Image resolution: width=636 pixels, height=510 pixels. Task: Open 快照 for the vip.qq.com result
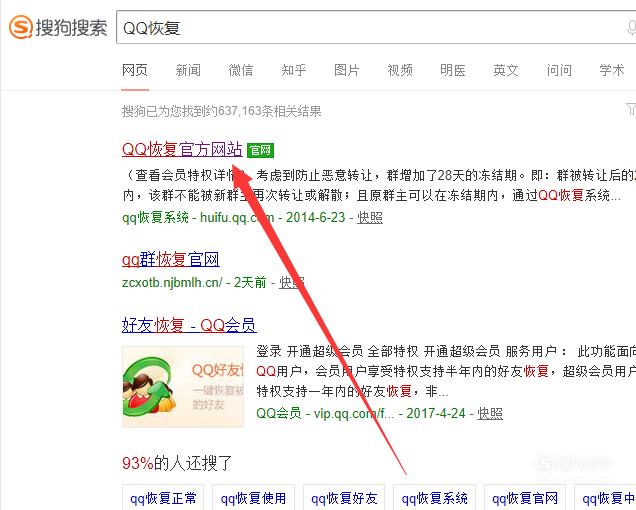pos(490,413)
